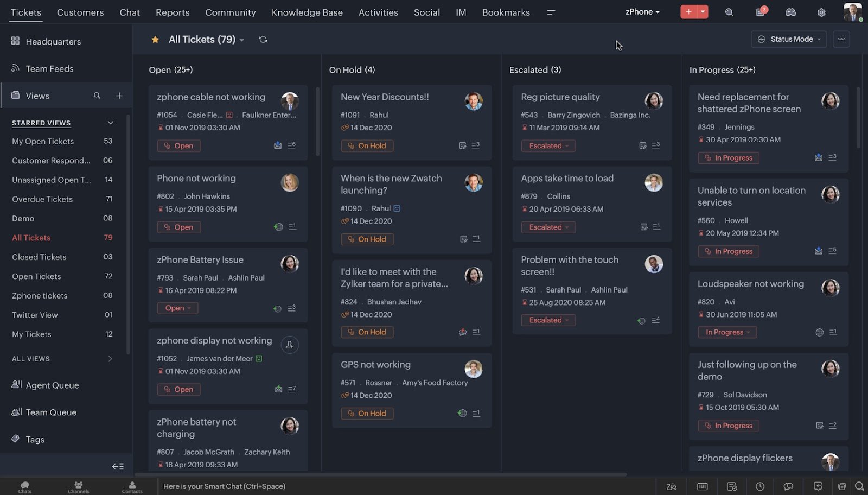Launch Zia from the bottom bar
Screen dimensions: 868x495
672,487
